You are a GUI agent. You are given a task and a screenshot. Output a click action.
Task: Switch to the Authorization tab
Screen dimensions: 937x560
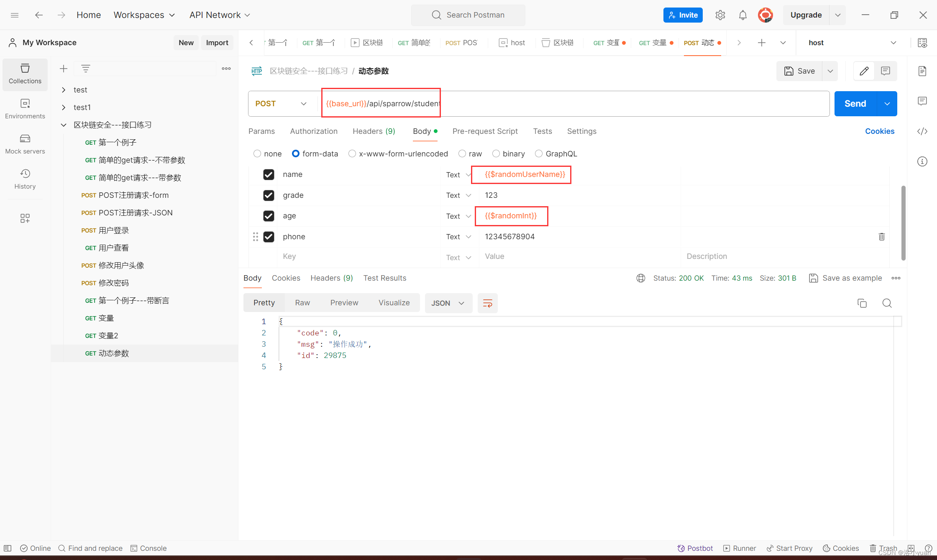[x=314, y=131]
